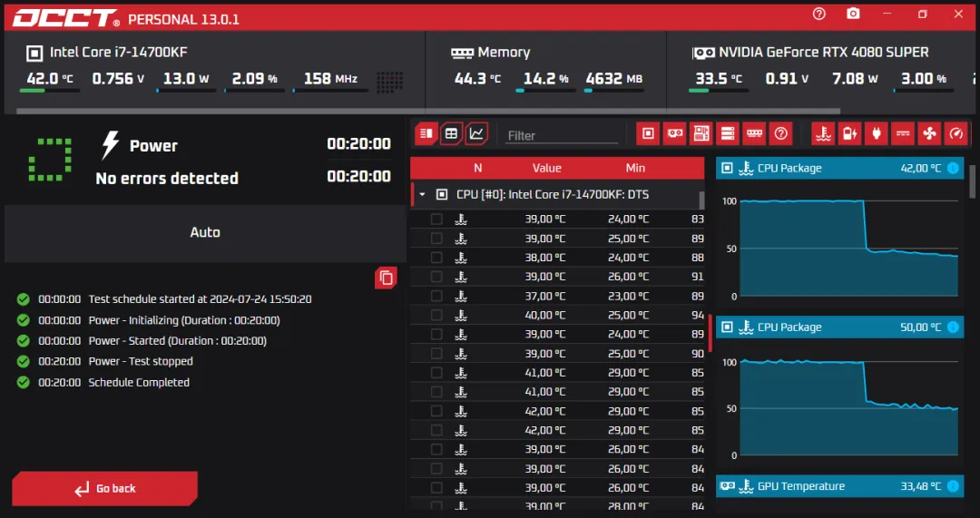Open help via the question mark in title bar
The height and width of the screenshot is (518, 980).
pyautogui.click(x=819, y=14)
